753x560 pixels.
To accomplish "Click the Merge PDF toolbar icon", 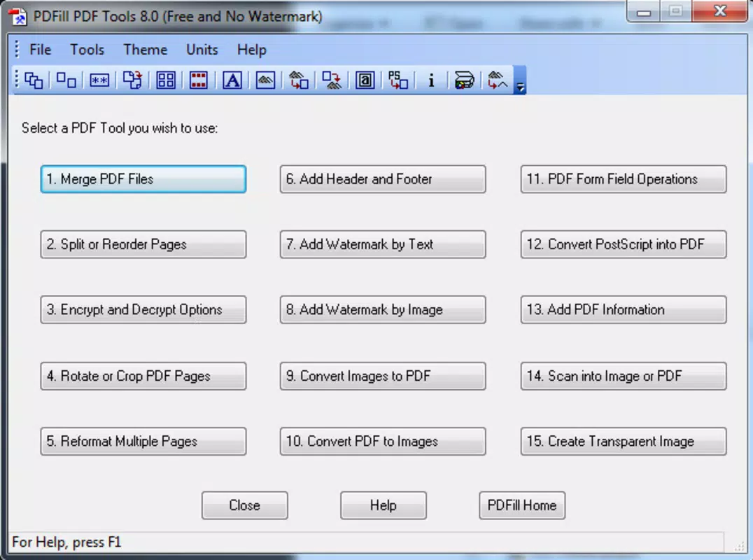I will (x=34, y=80).
